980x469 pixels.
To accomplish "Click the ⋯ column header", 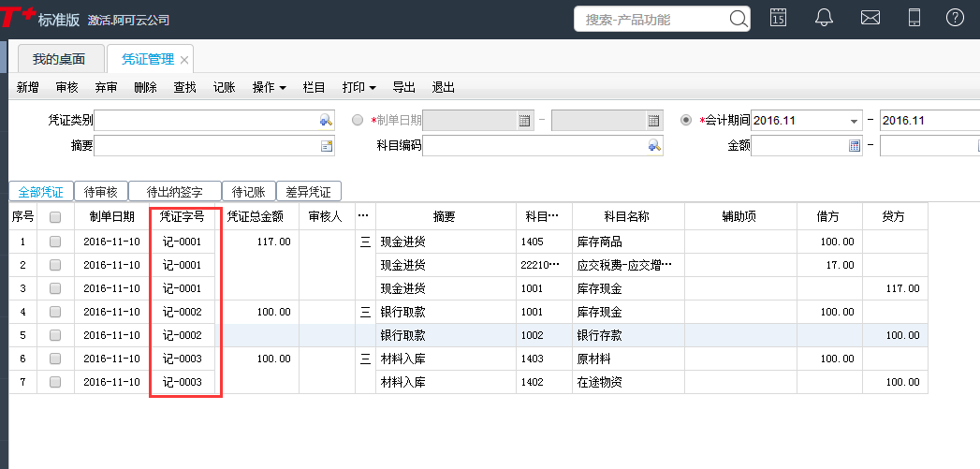I will point(363,216).
